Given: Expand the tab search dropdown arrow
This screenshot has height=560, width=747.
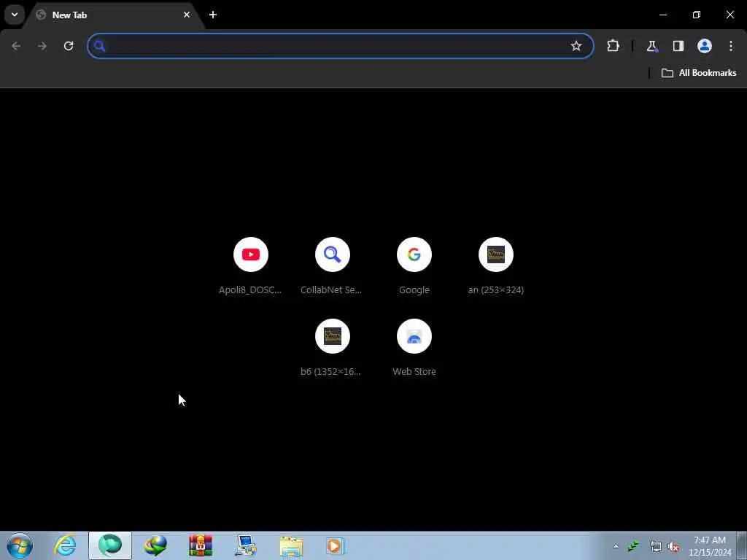Looking at the screenshot, I should point(15,15).
